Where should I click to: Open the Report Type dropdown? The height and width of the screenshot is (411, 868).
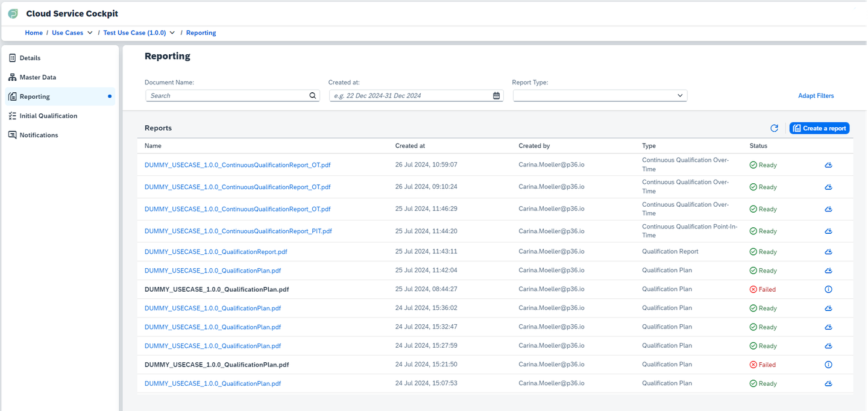(x=679, y=95)
